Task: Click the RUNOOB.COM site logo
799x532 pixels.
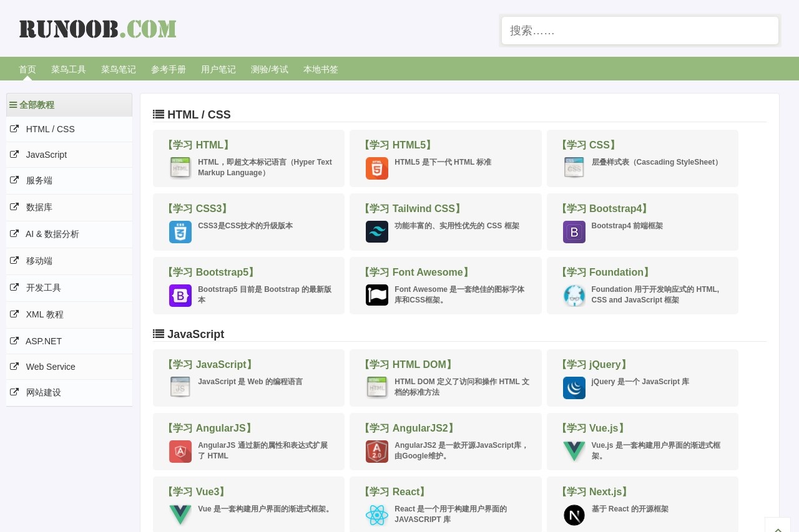Action: pyautogui.click(x=97, y=29)
